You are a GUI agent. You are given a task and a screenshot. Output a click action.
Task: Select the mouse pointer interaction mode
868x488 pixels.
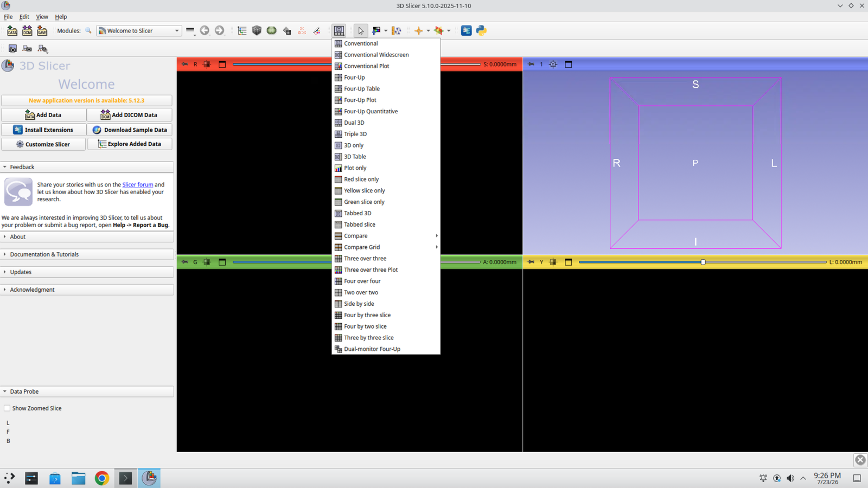pos(361,31)
